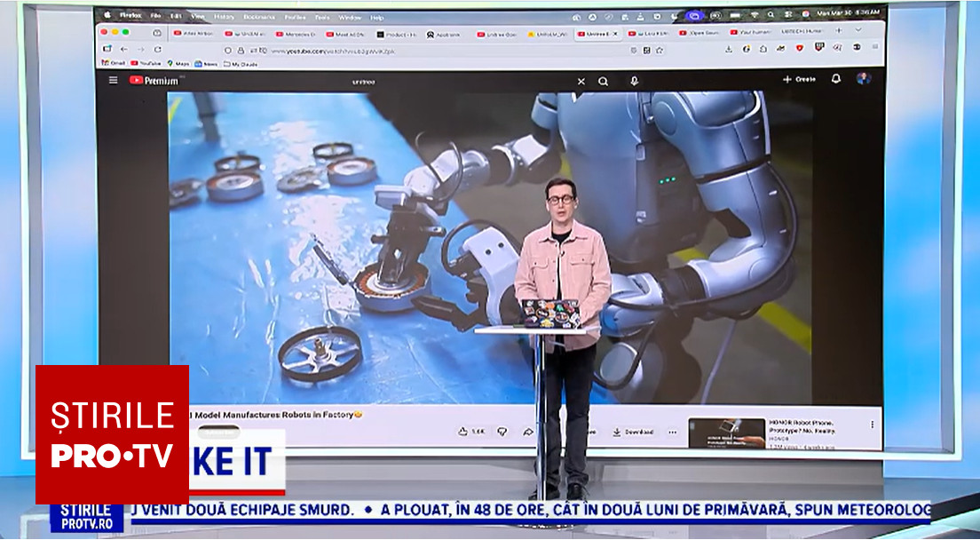Image resolution: width=980 pixels, height=540 pixels.
Task: Dislike the video with thumbs down
Action: click(502, 432)
